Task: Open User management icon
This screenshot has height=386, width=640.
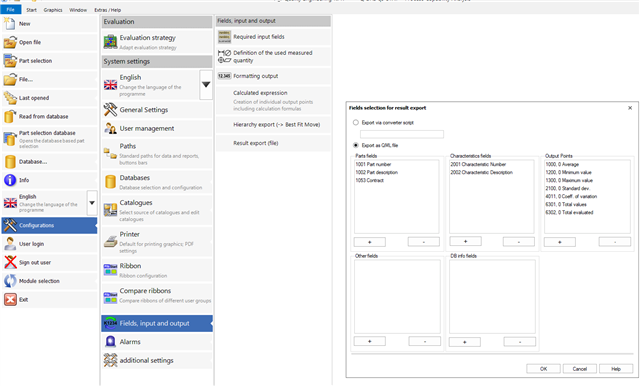Action: click(x=110, y=128)
